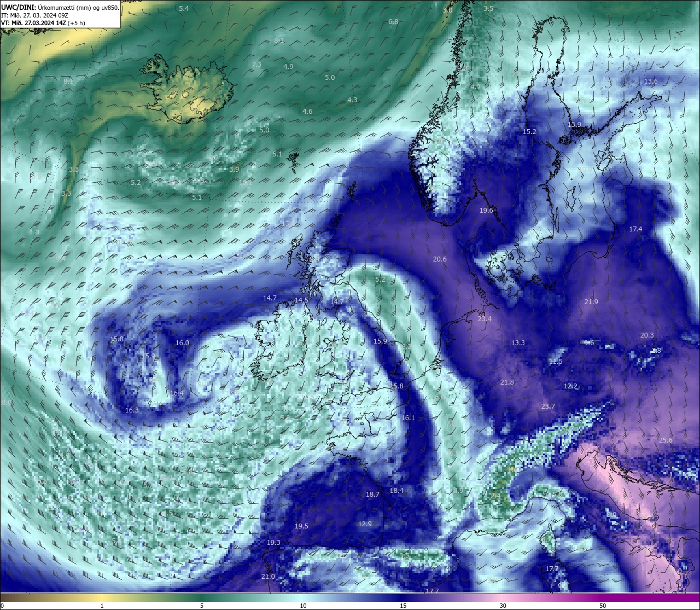This screenshot has height=610, width=700.
Task: Click the color scale label '30'
Action: coord(503,606)
